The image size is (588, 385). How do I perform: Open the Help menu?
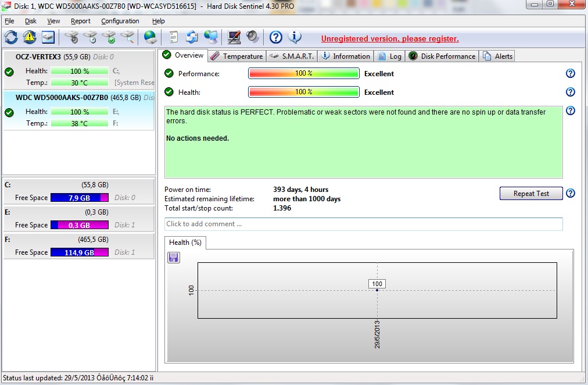pyautogui.click(x=158, y=21)
